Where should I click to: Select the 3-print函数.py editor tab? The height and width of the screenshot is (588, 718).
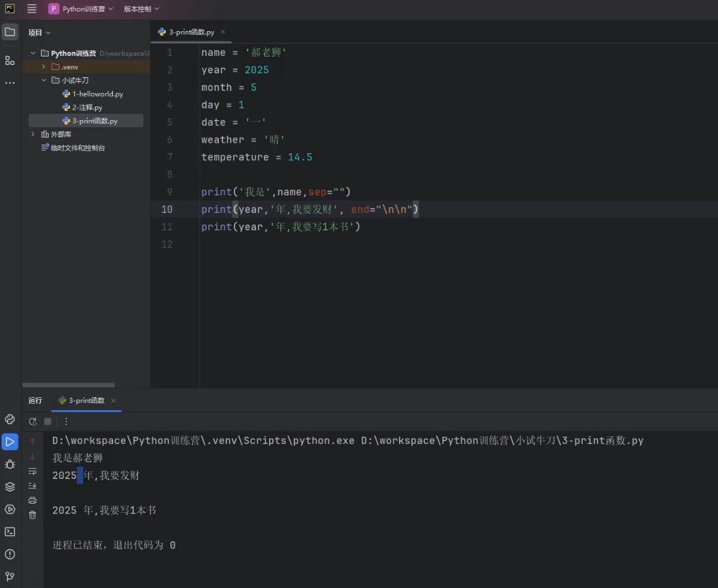(187, 32)
